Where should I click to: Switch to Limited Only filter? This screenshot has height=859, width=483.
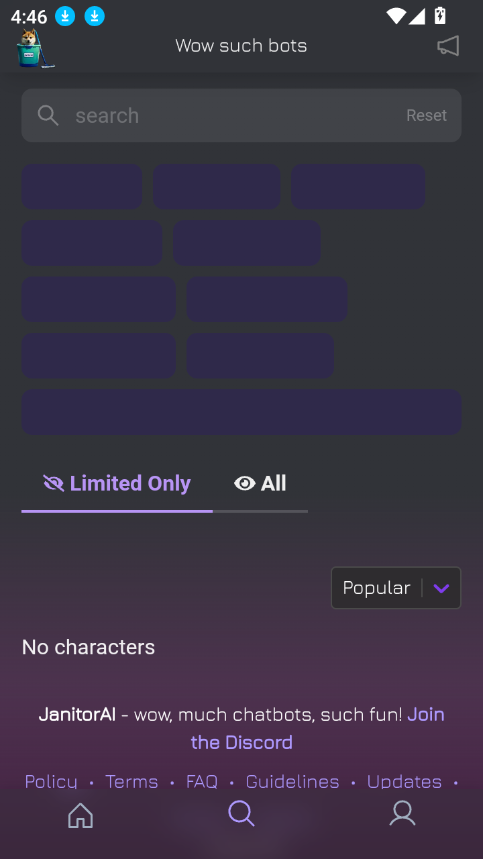pos(117,483)
